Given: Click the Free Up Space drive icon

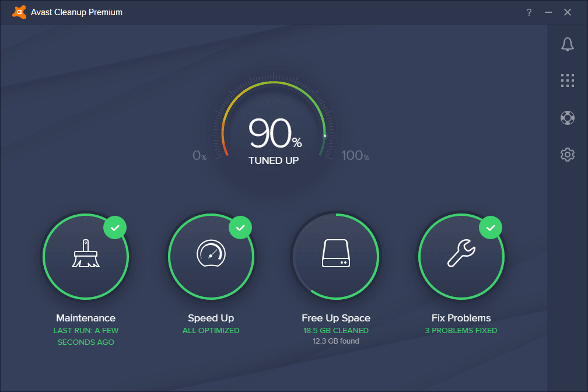Looking at the screenshot, I should click(335, 254).
